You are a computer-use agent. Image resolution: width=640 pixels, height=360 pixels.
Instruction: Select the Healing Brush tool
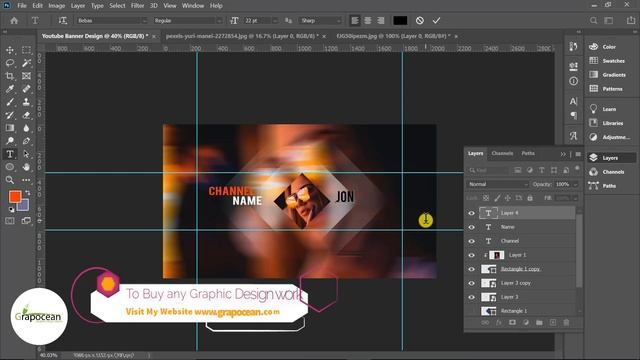pos(26,89)
